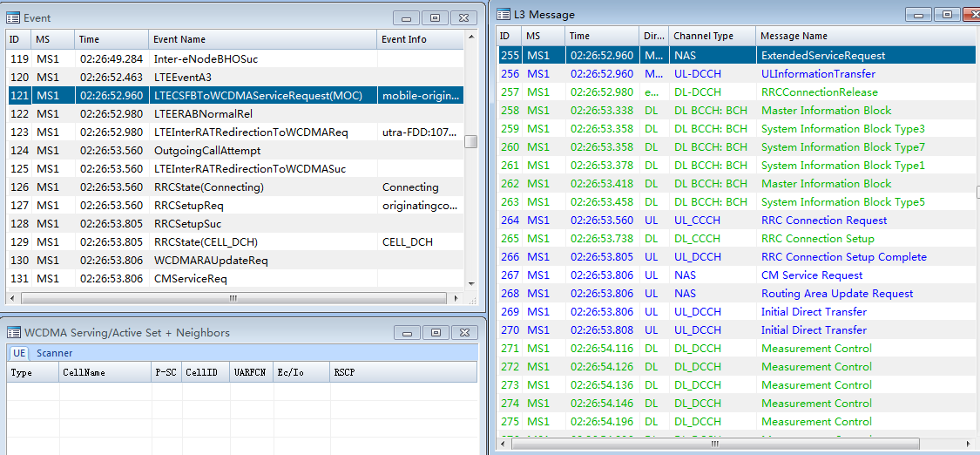
Task: Select the LTEEventA3 event row
Action: pos(235,78)
